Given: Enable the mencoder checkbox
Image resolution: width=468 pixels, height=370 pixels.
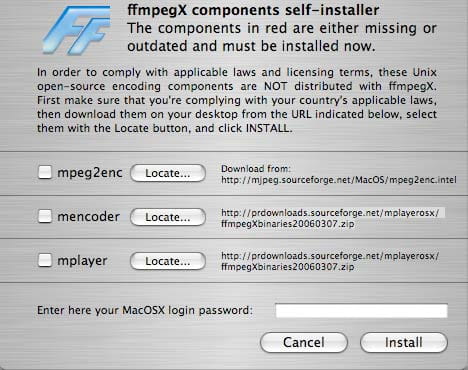Looking at the screenshot, I should click(x=45, y=216).
